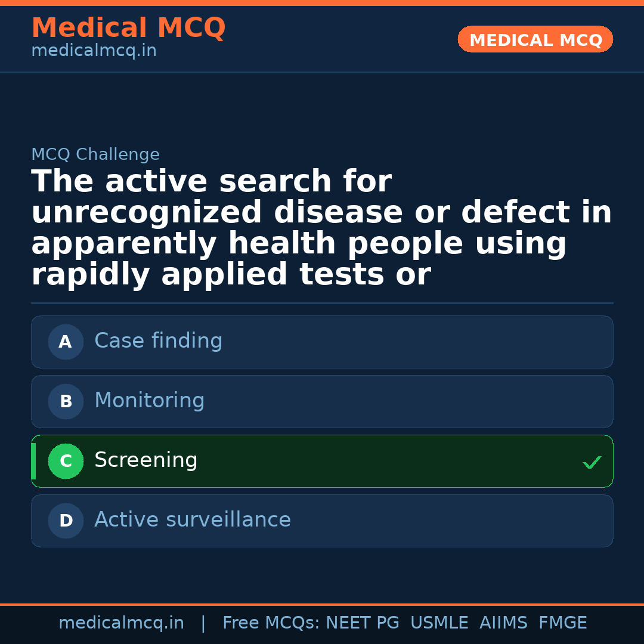Click the Medical MCQ header title
The image size is (644, 644).
pyautogui.click(x=128, y=28)
